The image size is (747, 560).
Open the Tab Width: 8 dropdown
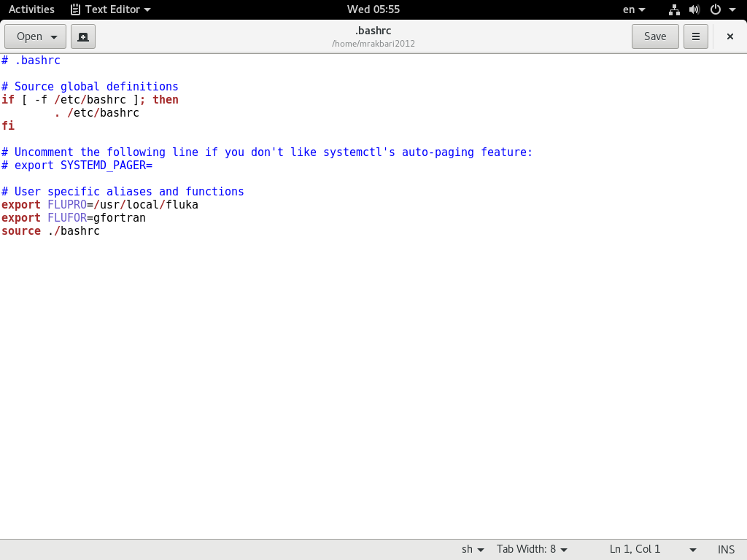coord(532,550)
